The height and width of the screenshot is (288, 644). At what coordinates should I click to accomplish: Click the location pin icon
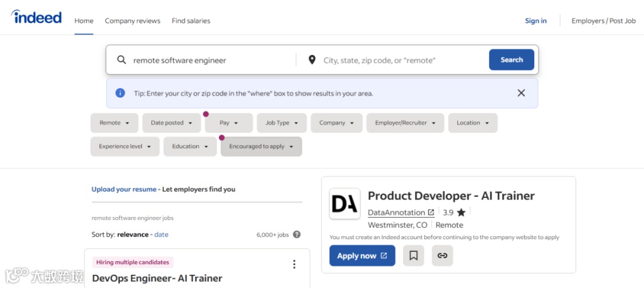tap(312, 60)
